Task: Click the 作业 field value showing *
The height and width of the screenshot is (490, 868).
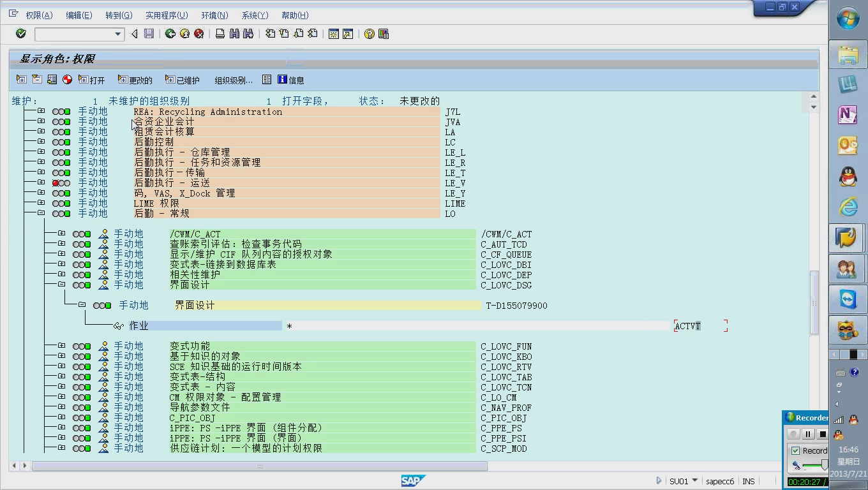Action: point(475,326)
